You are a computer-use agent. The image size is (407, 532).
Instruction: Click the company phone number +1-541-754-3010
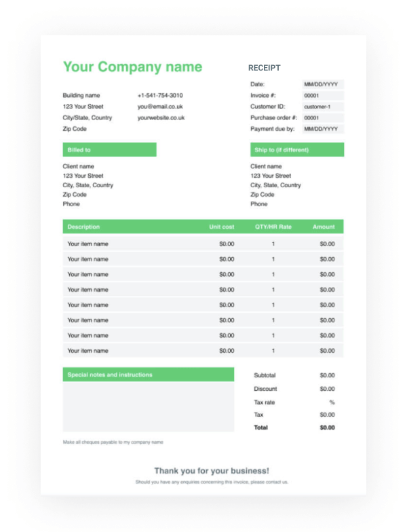point(160,96)
